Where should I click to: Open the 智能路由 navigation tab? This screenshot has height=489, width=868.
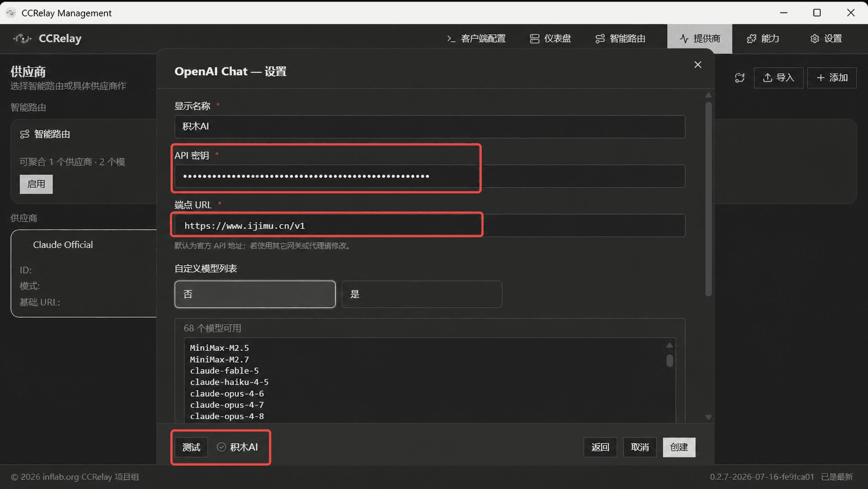point(620,38)
